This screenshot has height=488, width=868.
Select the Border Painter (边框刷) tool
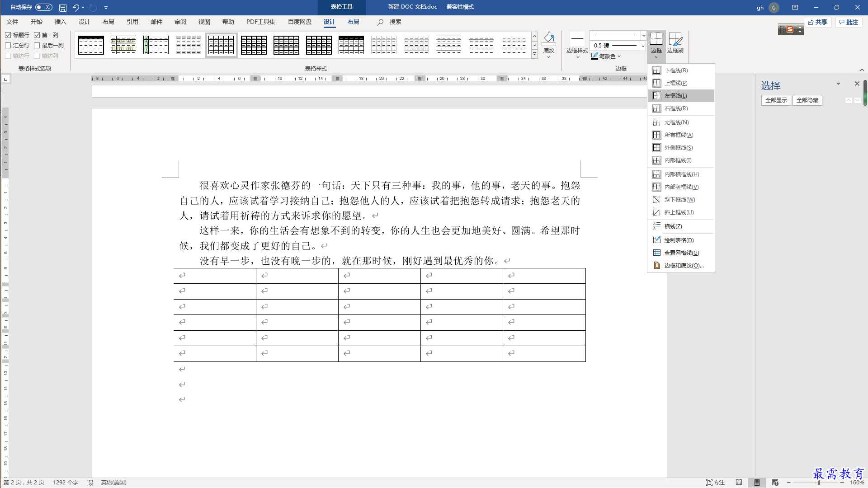675,43
